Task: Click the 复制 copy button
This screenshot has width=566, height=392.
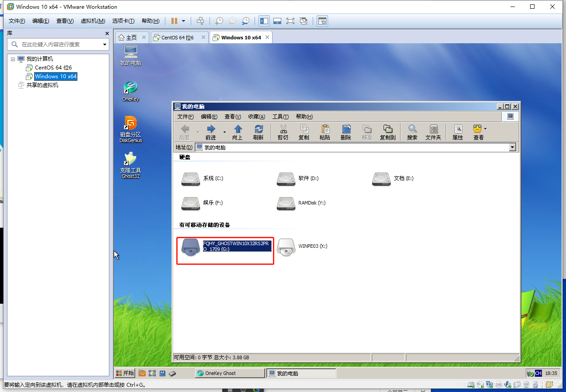Action: (304, 132)
